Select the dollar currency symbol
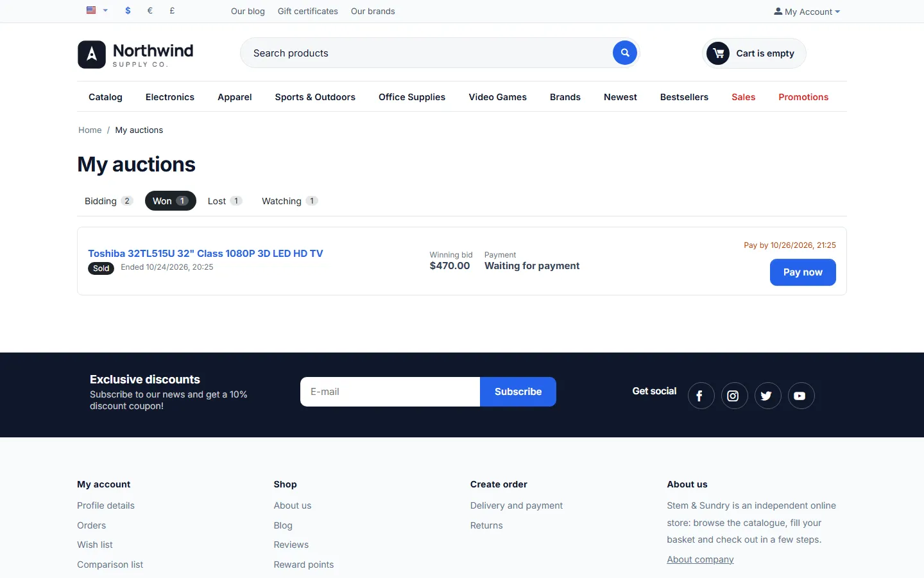924x578 pixels. pyautogui.click(x=128, y=10)
